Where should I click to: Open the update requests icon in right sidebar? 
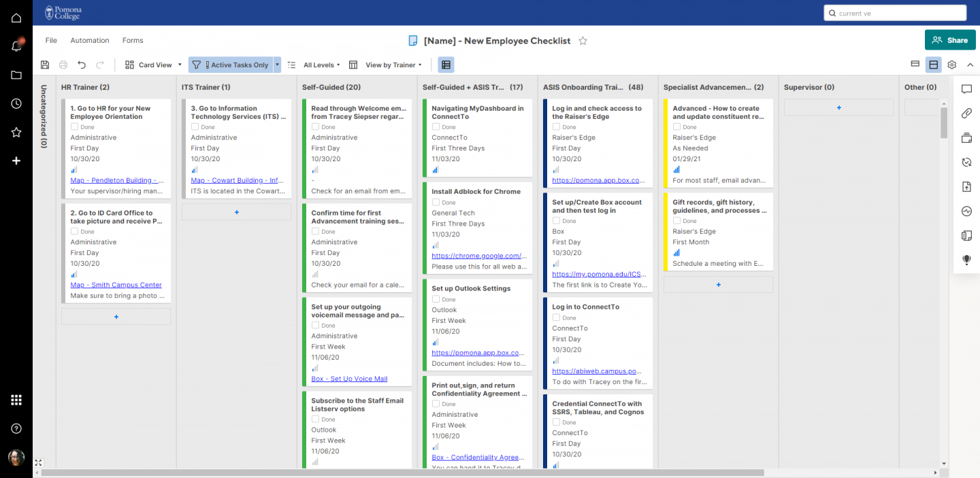pos(966,162)
